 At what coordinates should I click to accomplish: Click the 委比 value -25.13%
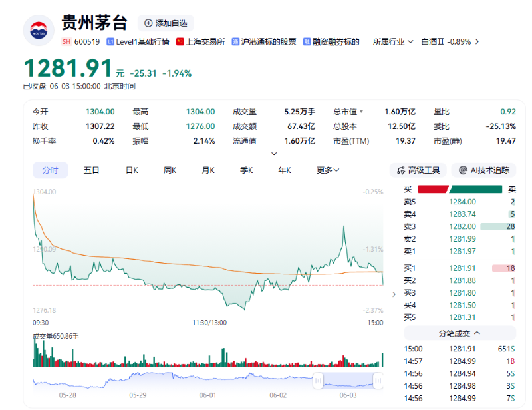pos(501,126)
